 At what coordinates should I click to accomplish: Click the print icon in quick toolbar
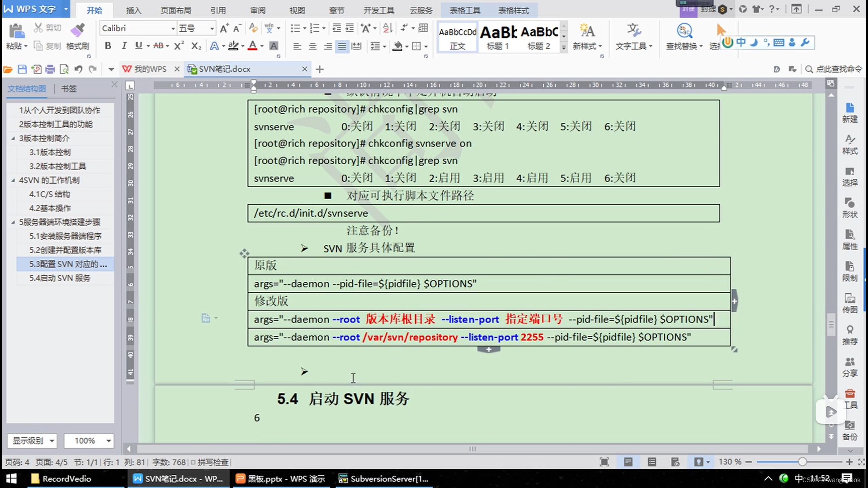[x=50, y=69]
